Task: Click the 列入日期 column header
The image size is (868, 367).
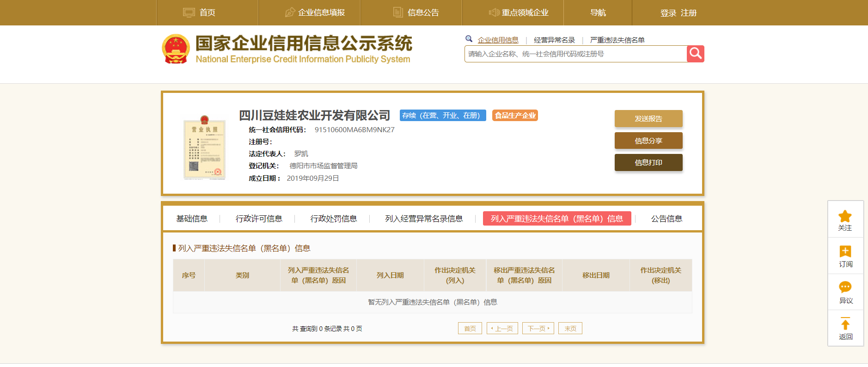Action: [390, 275]
